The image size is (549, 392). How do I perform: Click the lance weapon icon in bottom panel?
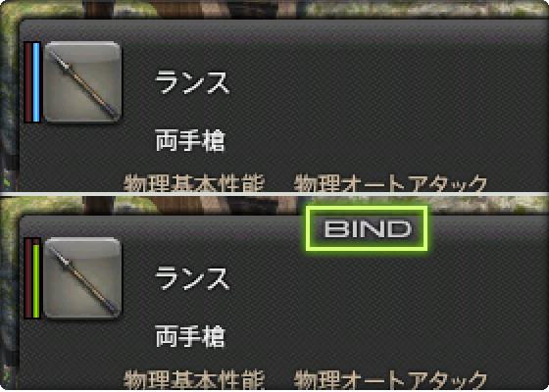pos(82,278)
